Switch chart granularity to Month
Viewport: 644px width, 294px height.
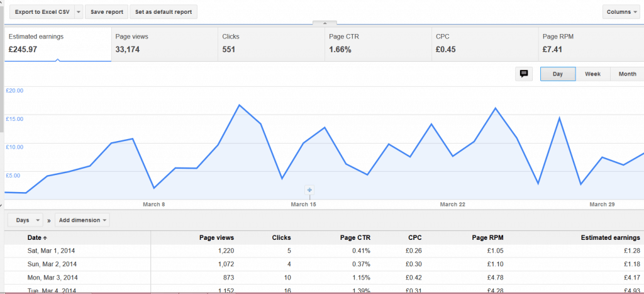(x=627, y=74)
